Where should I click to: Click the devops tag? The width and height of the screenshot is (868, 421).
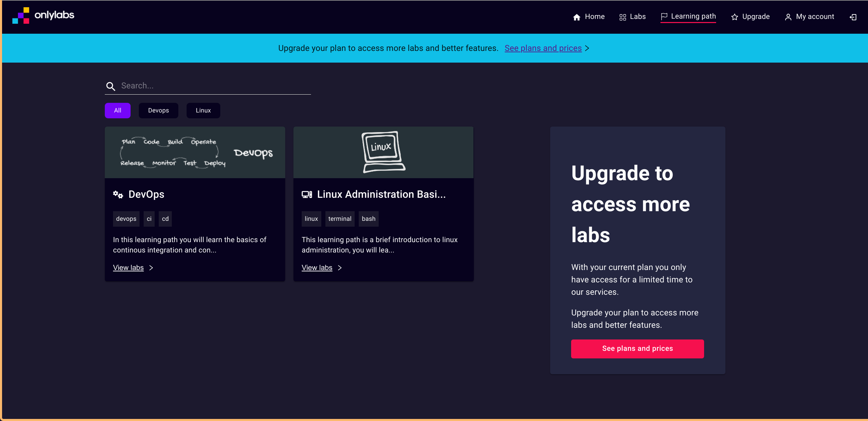126,219
